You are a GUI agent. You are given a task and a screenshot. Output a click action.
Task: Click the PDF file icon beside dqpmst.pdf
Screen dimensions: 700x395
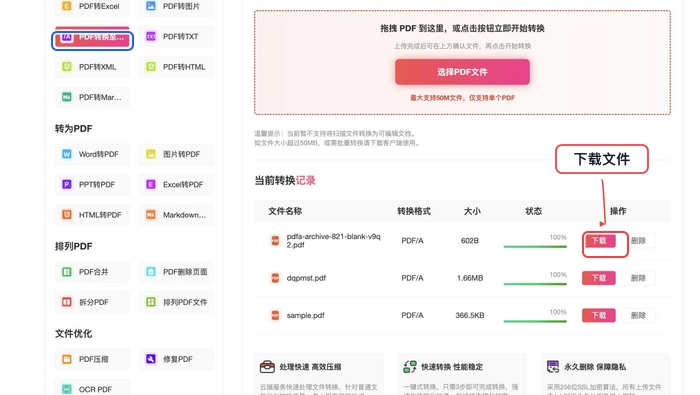275,278
